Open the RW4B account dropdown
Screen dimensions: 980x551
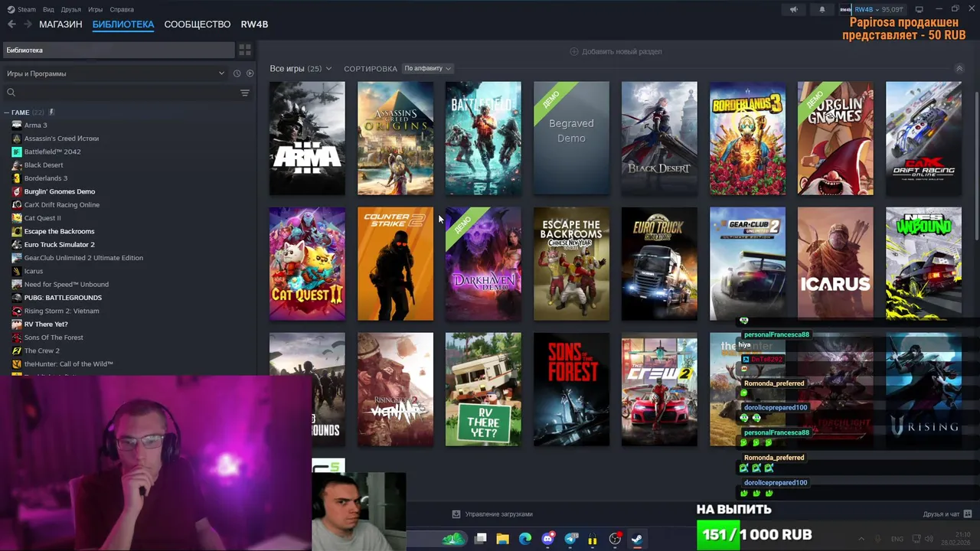point(872,9)
